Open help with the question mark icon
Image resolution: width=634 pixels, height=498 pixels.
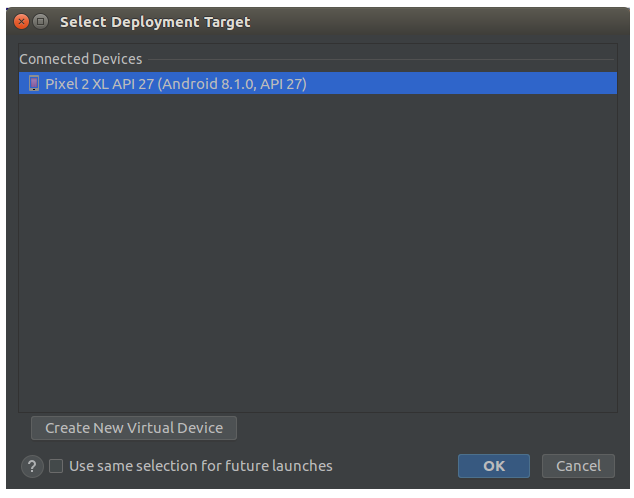32,466
